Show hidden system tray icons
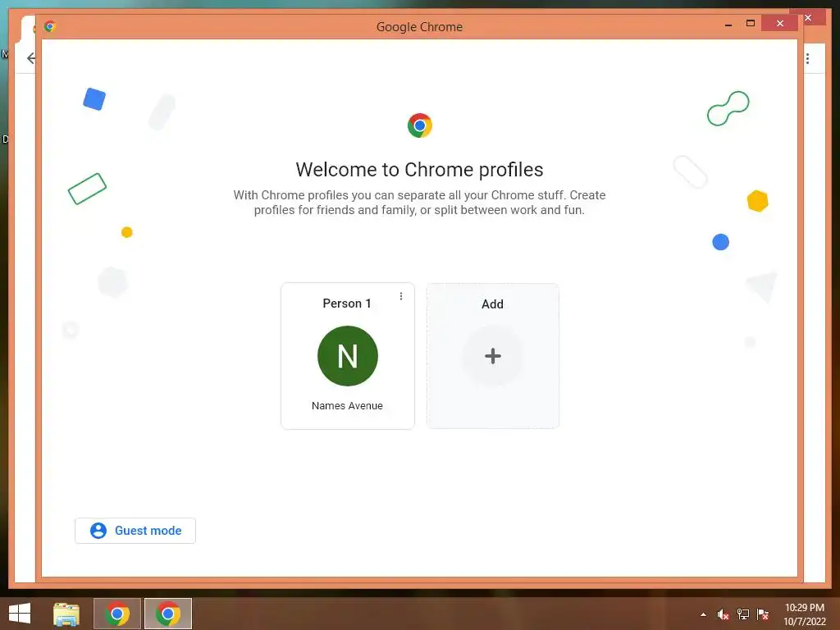 coord(703,615)
